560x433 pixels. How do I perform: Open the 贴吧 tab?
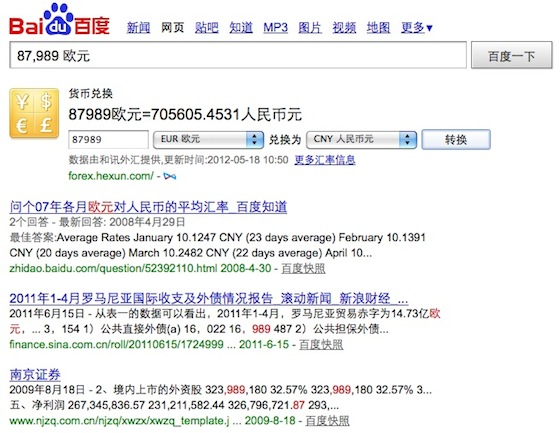pyautogui.click(x=207, y=28)
